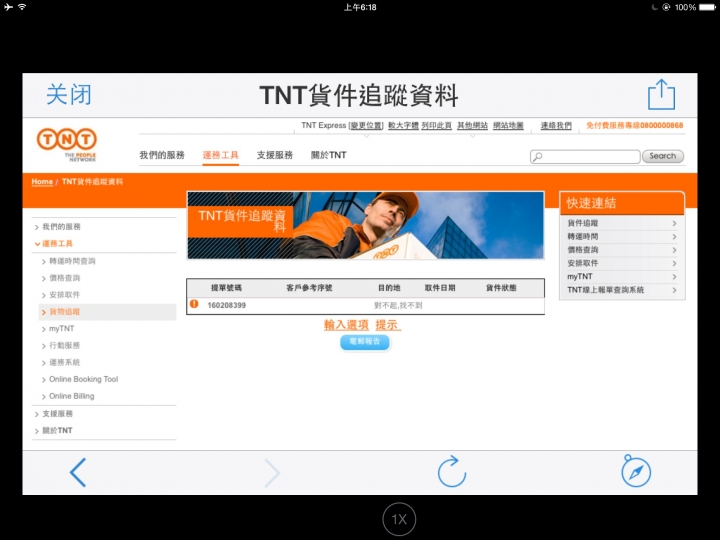Screen dimensions: 720x540
Task: Click the 較大字體 link
Action: pos(403,125)
